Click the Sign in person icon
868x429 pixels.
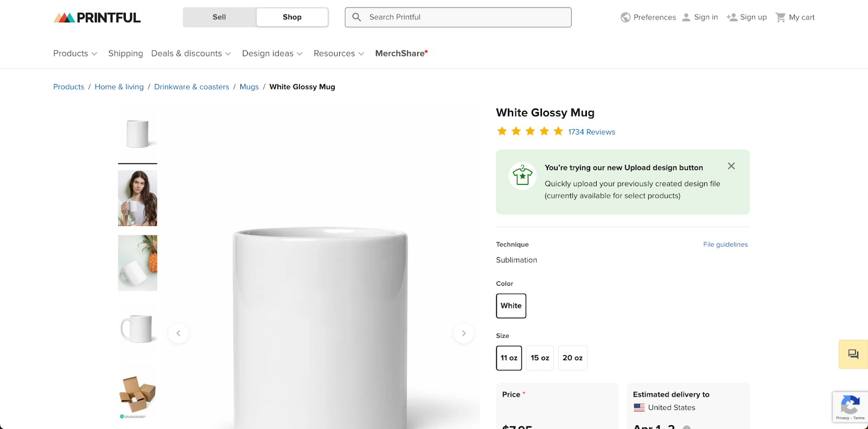click(686, 17)
